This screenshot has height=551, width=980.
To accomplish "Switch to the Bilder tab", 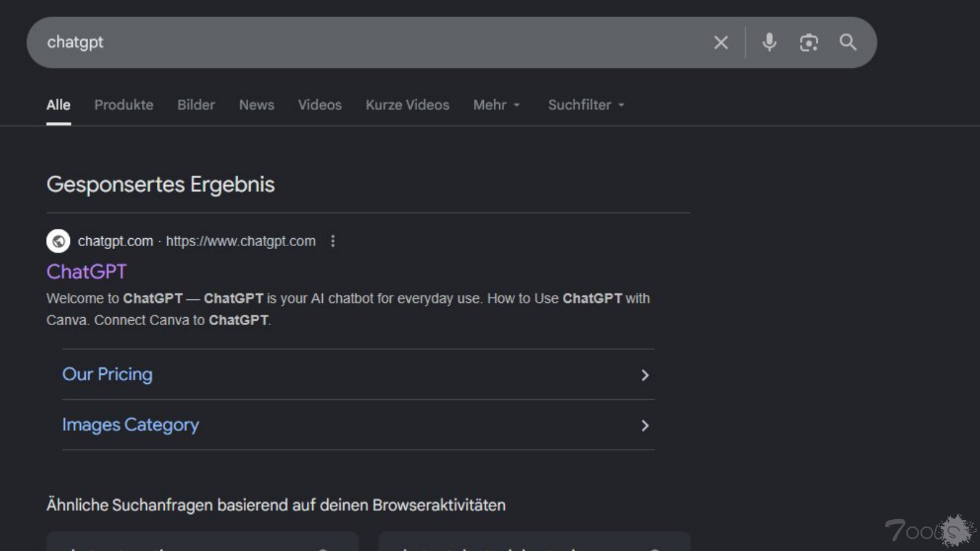I will (x=196, y=105).
